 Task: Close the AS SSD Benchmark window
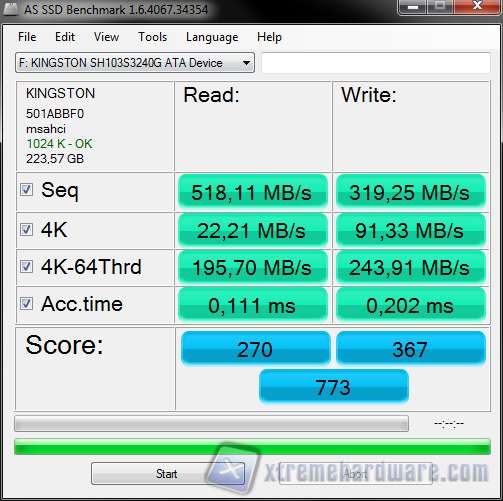478,7
